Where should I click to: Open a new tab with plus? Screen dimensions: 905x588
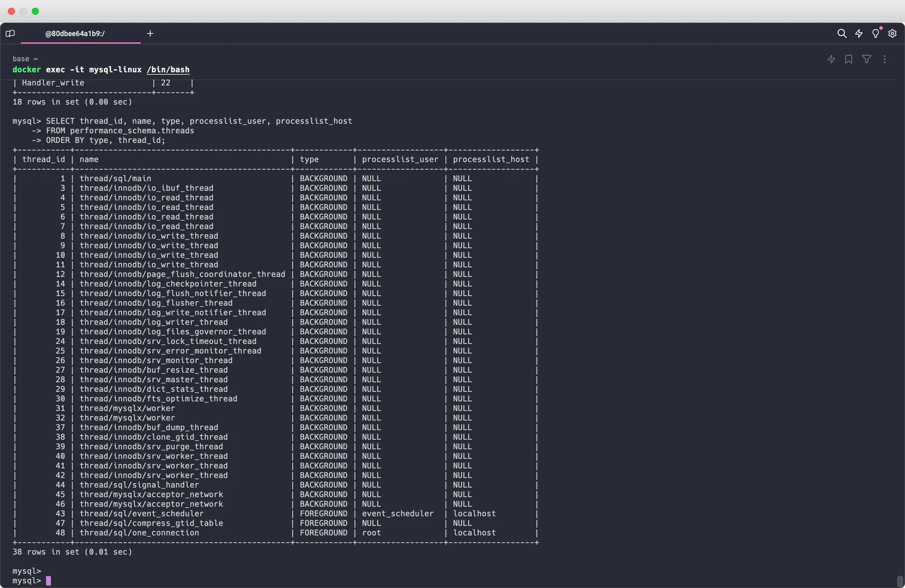[x=150, y=34]
